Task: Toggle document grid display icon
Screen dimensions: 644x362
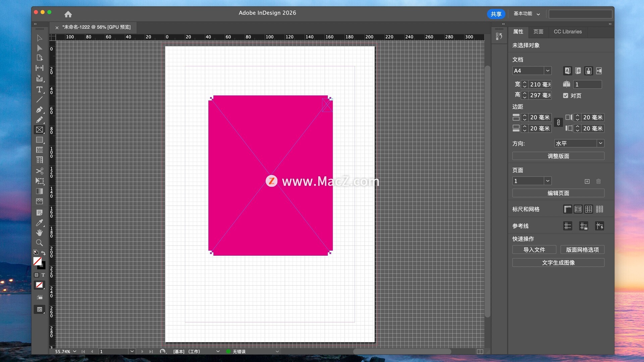Action: pos(589,209)
